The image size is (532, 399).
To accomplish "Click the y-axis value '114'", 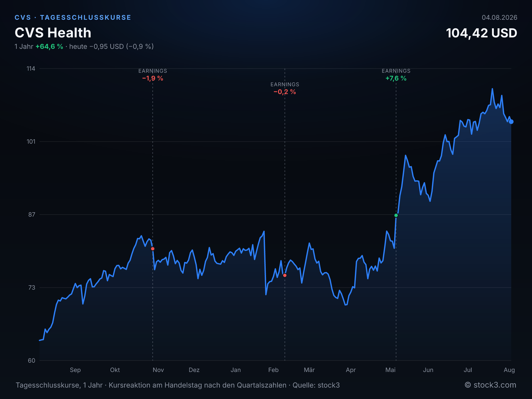I will click(x=31, y=69).
